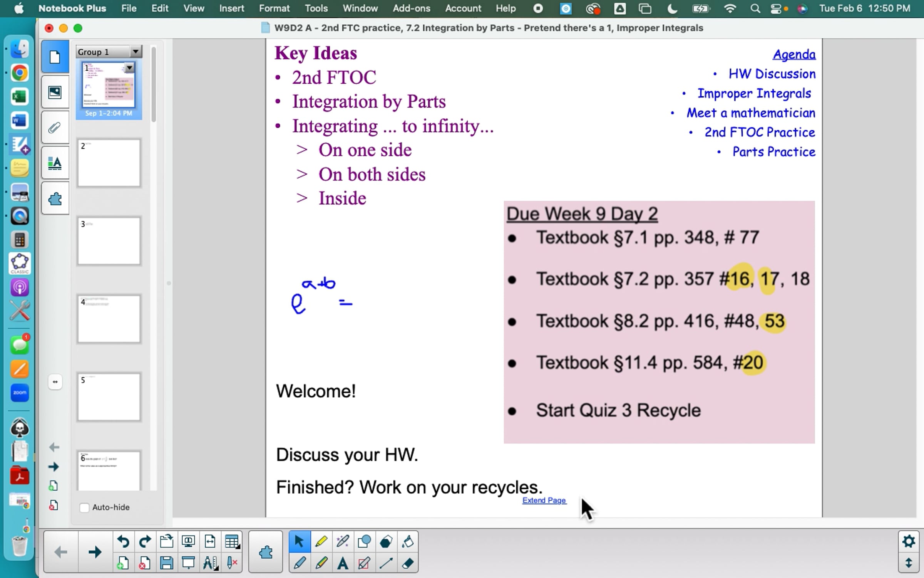924x578 pixels.
Task: Open the Insert menu
Action: coord(231,8)
